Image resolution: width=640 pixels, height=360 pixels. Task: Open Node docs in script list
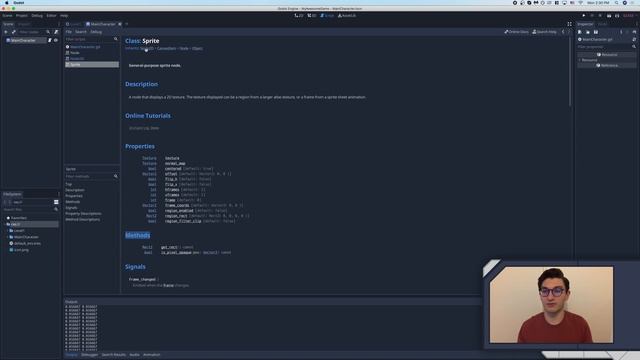[x=75, y=53]
